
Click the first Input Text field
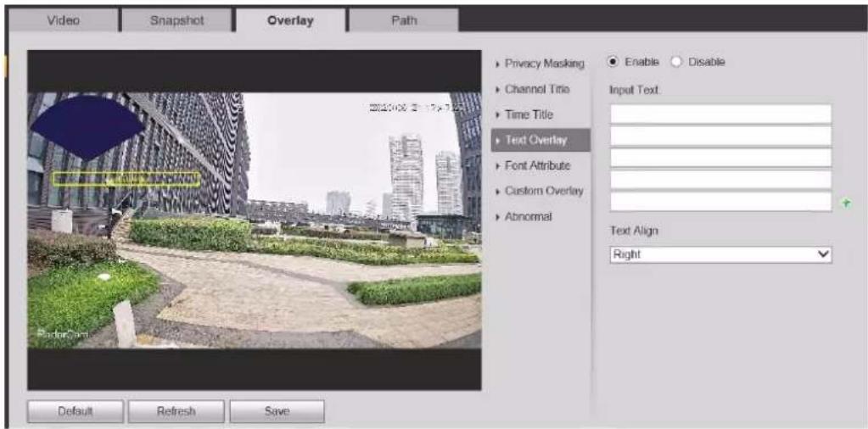(720, 114)
